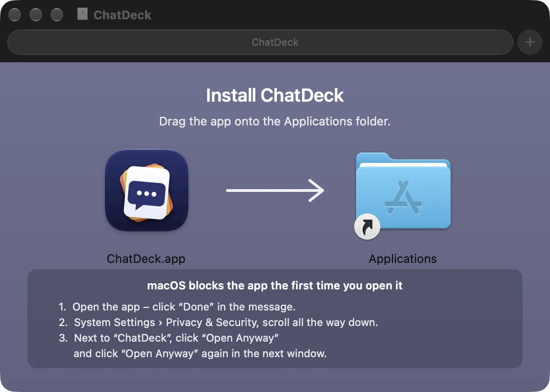Click the 'macOS blocks the app' heading
This screenshot has height=392, width=550.
coord(275,286)
